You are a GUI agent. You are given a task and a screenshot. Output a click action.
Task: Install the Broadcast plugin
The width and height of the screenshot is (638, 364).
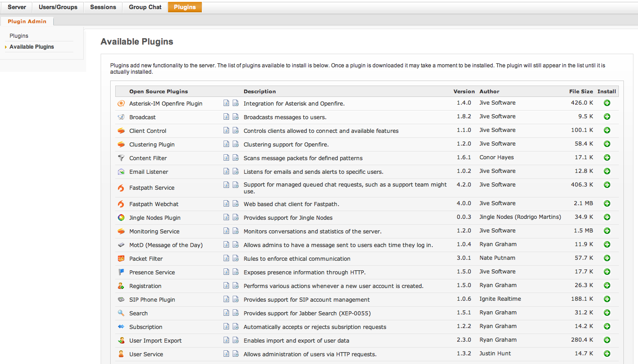click(x=607, y=117)
